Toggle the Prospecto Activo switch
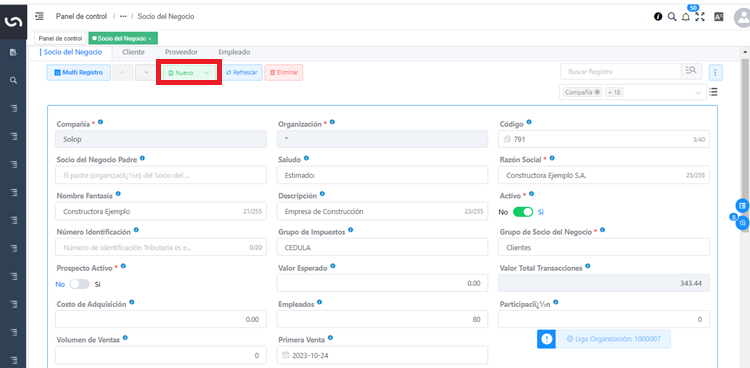The image size is (750, 368). [79, 284]
